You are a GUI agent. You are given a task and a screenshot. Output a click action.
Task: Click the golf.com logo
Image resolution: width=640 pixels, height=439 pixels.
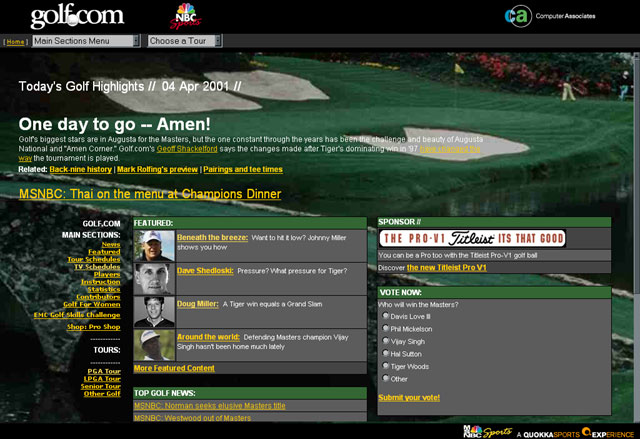click(x=77, y=16)
